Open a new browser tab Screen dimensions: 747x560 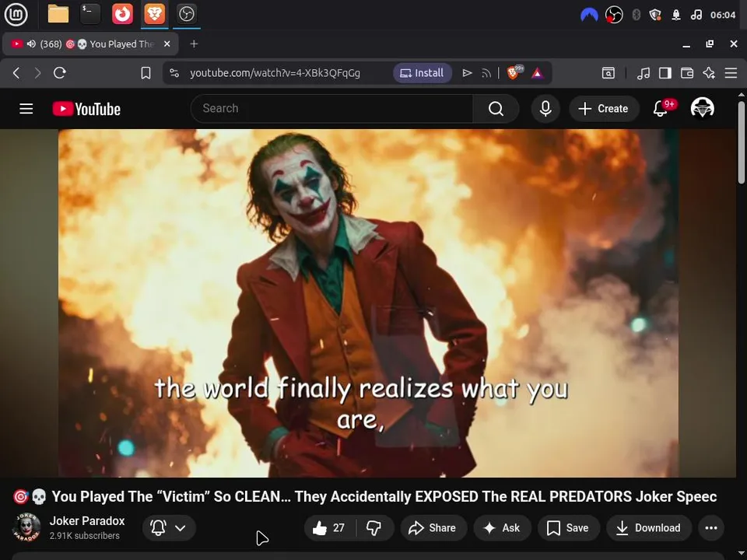tap(194, 44)
